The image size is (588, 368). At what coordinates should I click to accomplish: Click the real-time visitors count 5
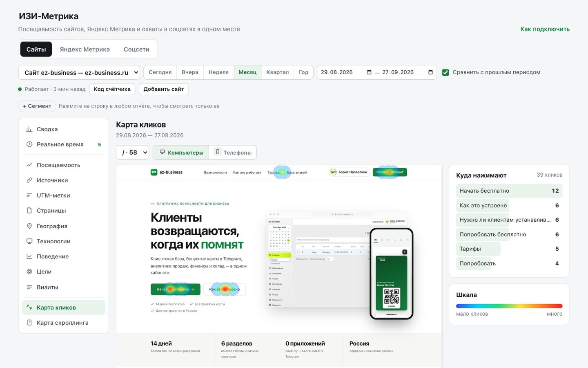pos(99,144)
